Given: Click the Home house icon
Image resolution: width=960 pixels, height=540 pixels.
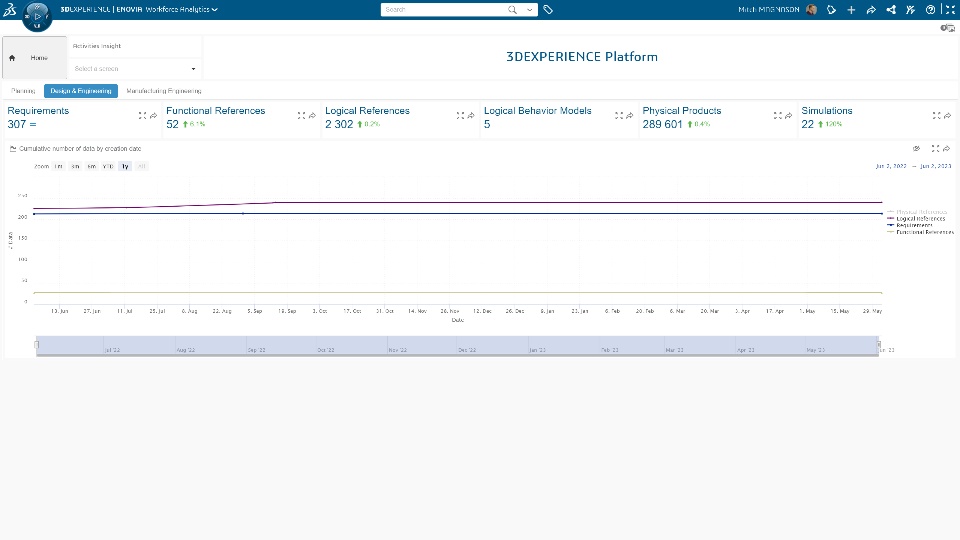Looking at the screenshot, I should (x=12, y=58).
